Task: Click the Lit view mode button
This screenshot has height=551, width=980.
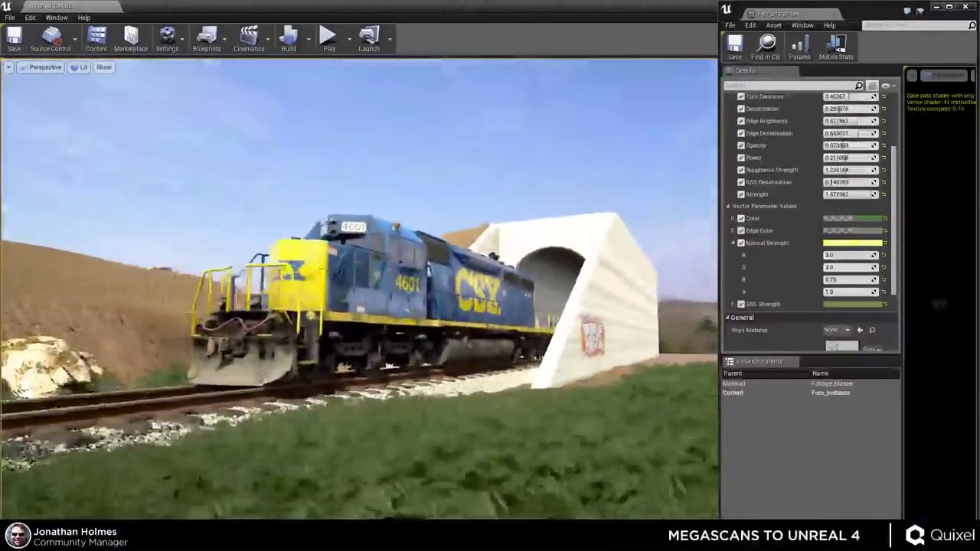Action: click(x=79, y=67)
